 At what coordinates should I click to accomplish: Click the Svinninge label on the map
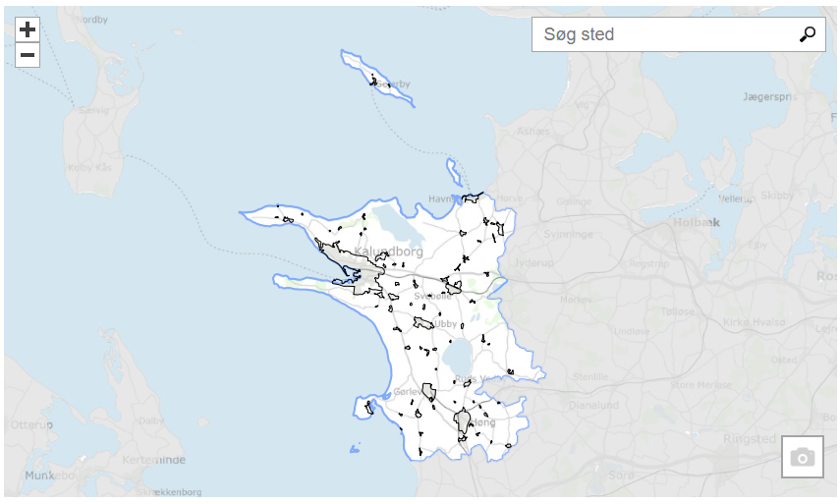(570, 235)
